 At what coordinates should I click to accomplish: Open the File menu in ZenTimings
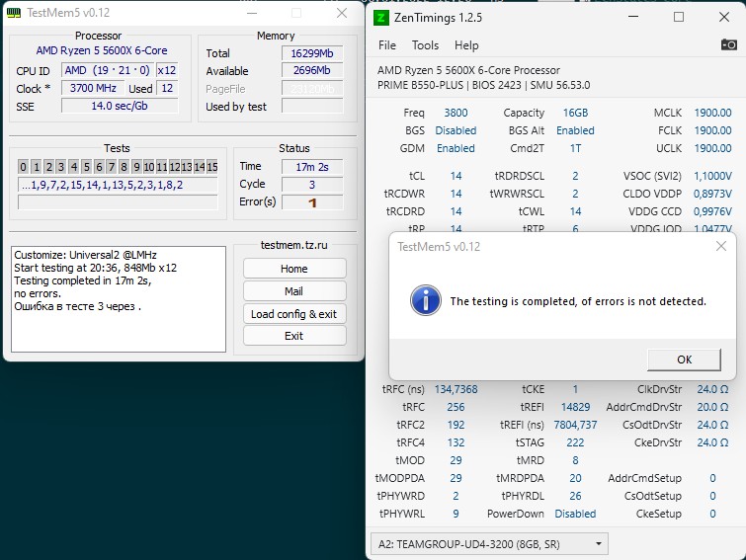[386, 45]
